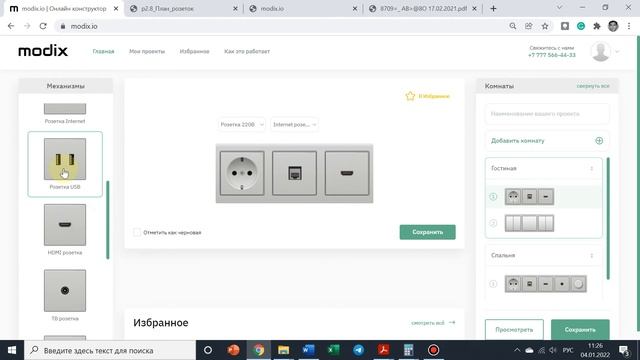Open Word from the taskbar
This screenshot has height=360, width=640.
tap(309, 350)
